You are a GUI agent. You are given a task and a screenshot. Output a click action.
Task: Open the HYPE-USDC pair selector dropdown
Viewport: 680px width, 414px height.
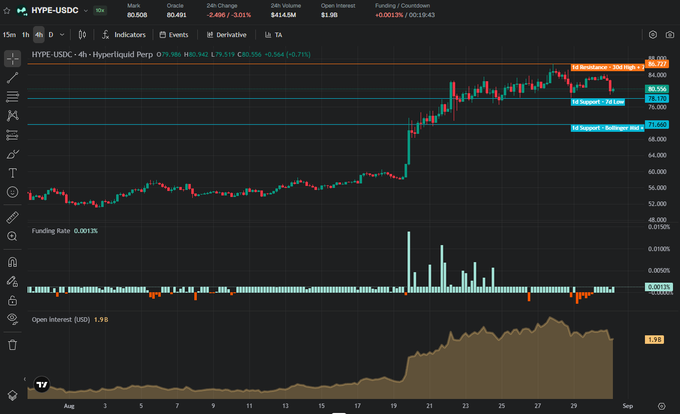[85, 11]
